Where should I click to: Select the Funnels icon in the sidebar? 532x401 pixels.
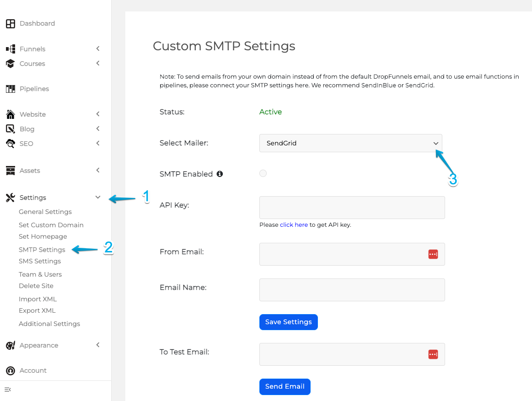pos(10,48)
